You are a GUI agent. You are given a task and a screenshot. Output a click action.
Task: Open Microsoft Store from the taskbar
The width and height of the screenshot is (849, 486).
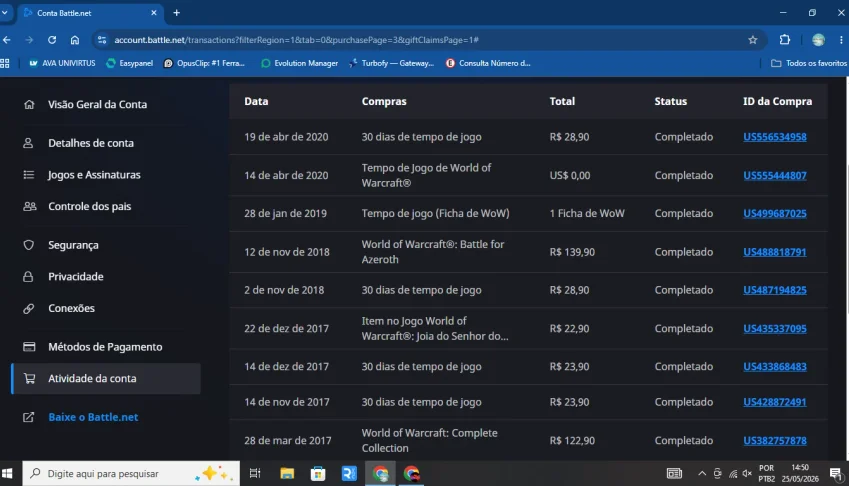pos(318,474)
